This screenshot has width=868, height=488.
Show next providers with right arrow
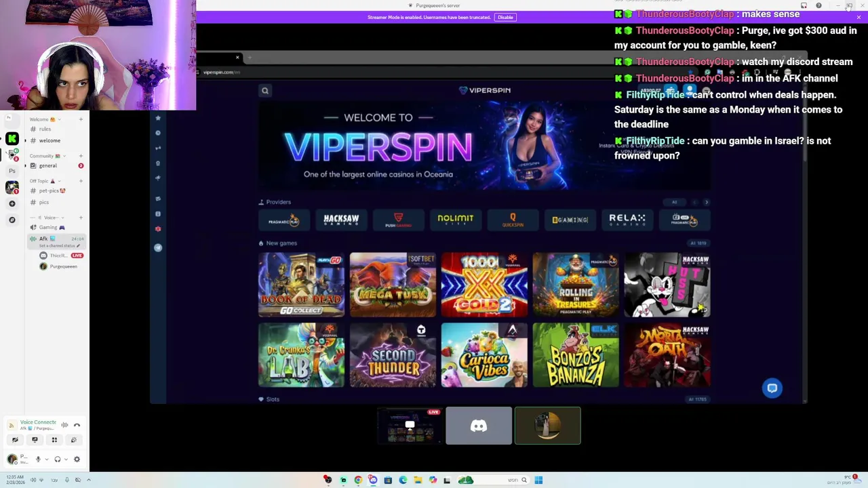pos(706,202)
